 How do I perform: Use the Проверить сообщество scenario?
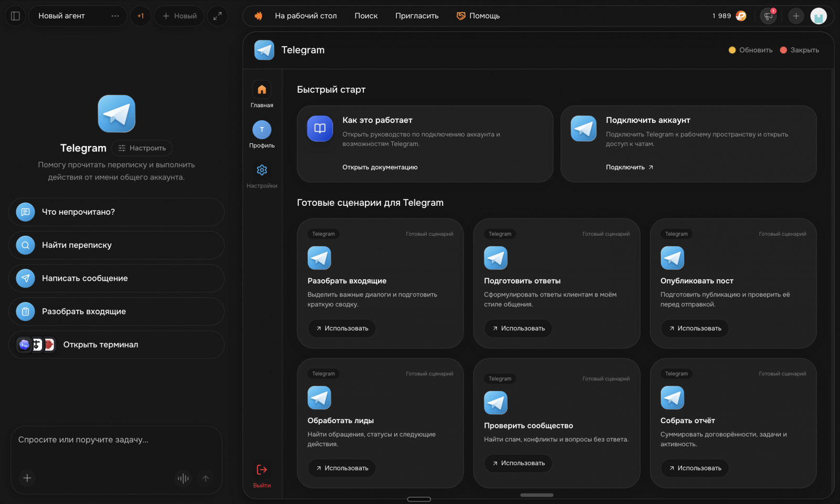pos(518,463)
